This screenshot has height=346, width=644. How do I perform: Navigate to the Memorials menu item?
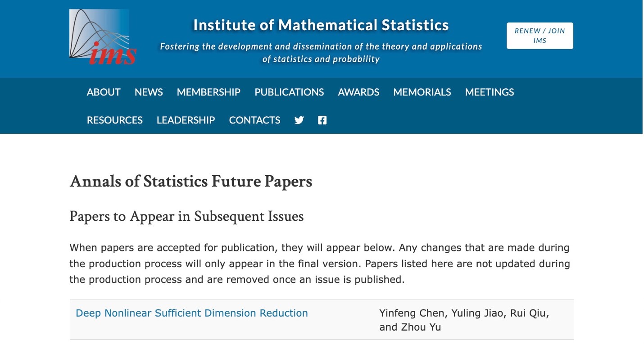tap(422, 92)
